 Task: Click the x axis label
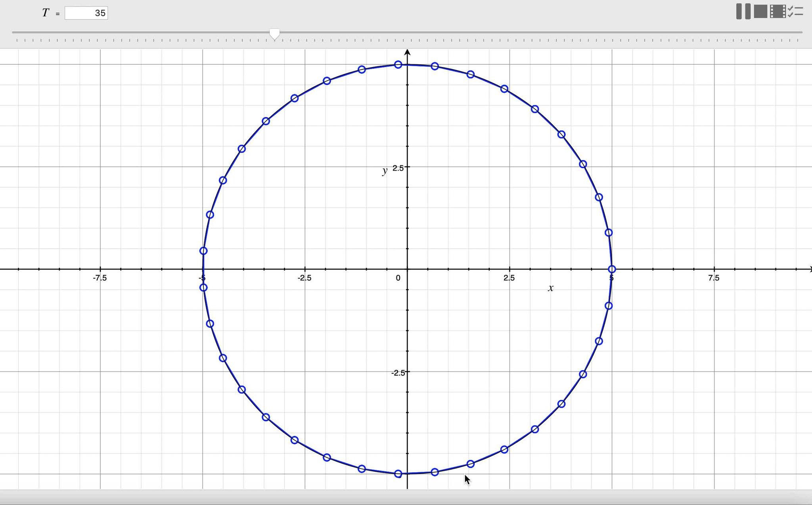pos(550,288)
